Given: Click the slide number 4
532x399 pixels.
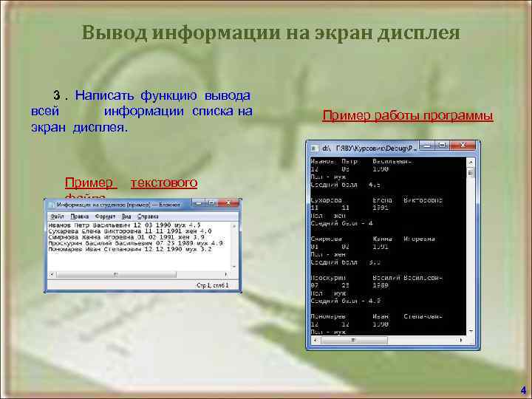Looking at the screenshot, I should coord(524,390).
